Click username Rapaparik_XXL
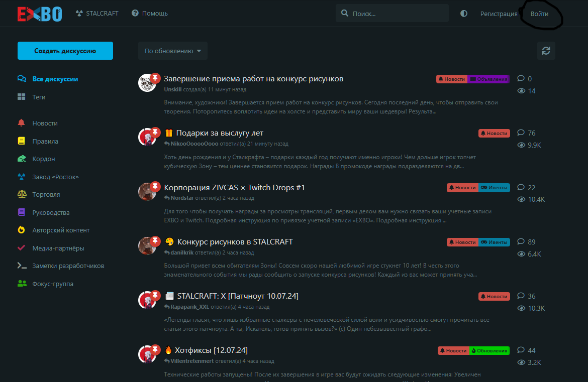This screenshot has width=588, height=382. tap(190, 307)
